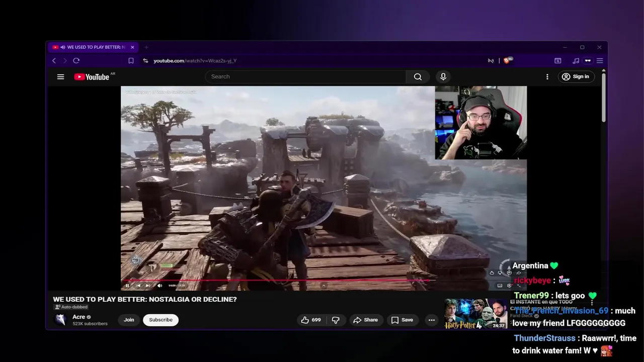Pause the video playback

coord(127,286)
